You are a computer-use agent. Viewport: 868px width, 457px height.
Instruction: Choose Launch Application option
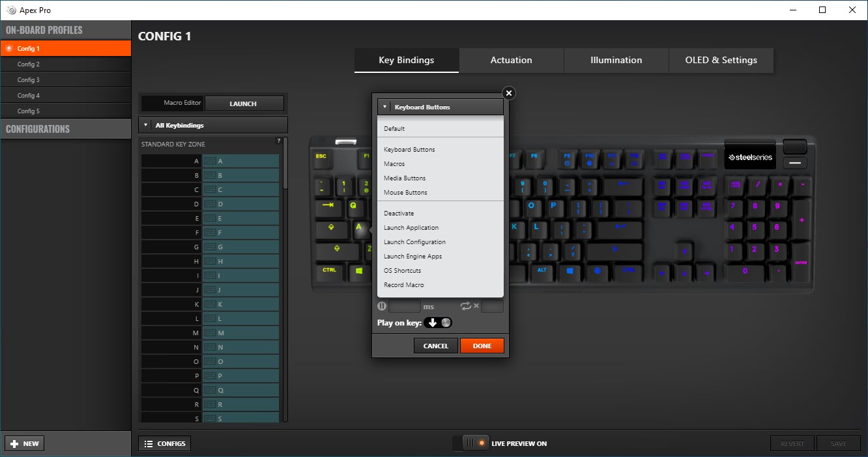point(411,228)
